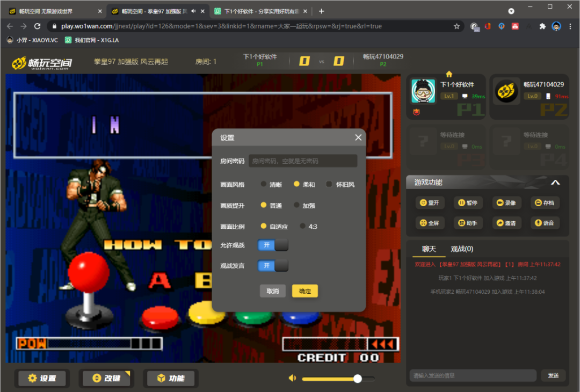
Task: Select 4:3 aspect ratio
Action: (x=309, y=226)
